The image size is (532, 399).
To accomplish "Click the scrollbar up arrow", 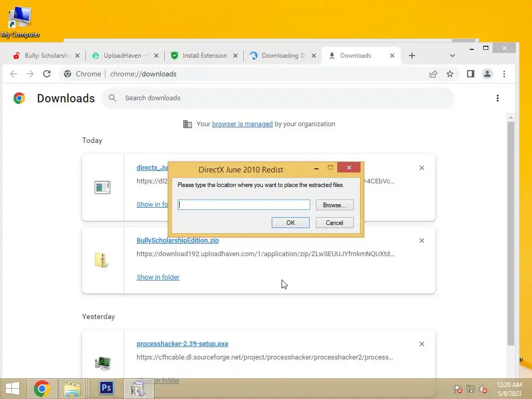I will [x=511, y=118].
